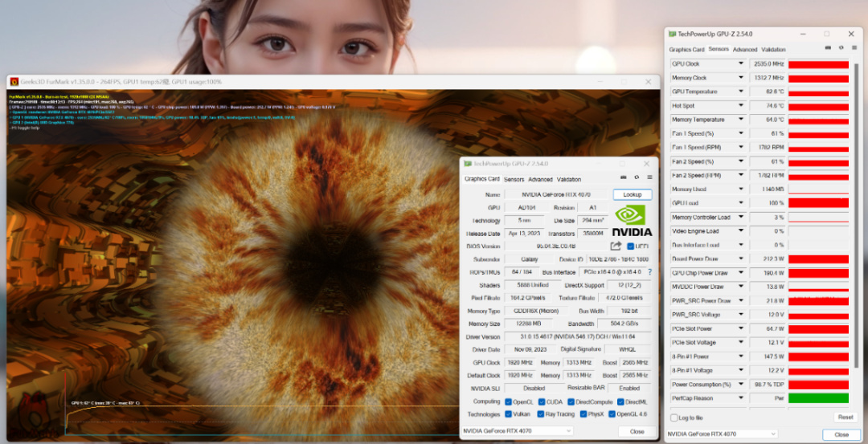
Task: Expand the Memory Temperature sensor dropdown arrow
Action: (x=741, y=120)
